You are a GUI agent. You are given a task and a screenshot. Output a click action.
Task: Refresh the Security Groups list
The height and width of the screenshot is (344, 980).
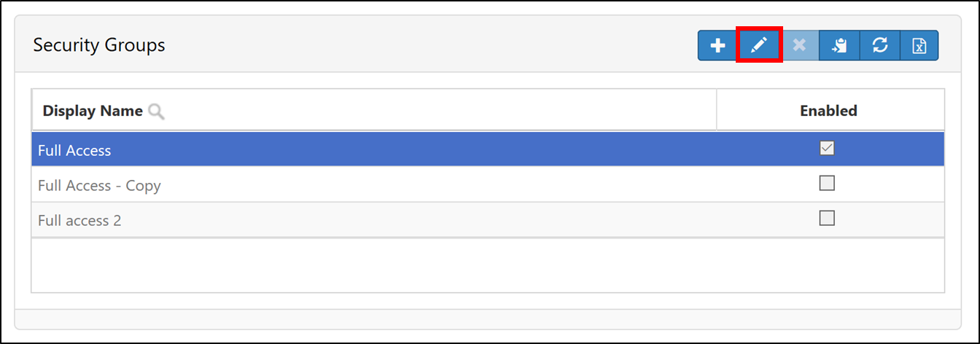click(x=880, y=45)
